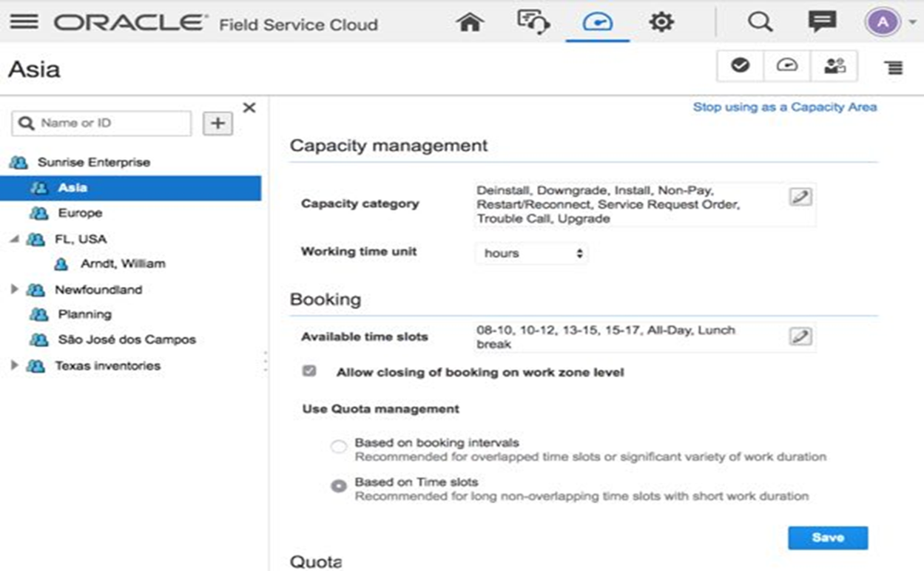
Task: Open settings via the gear icon
Action: pos(661,22)
